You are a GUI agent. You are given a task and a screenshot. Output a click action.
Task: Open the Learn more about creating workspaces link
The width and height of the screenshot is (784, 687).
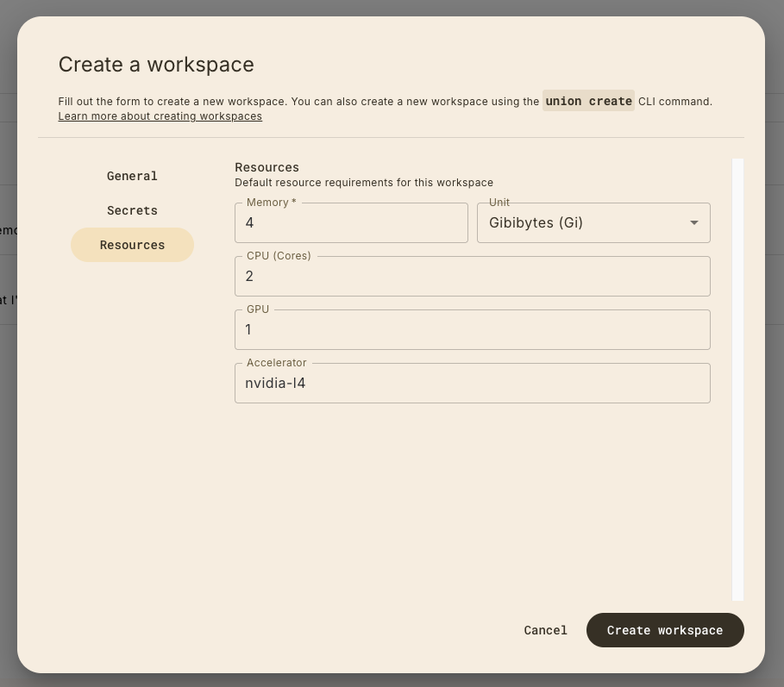(x=160, y=116)
